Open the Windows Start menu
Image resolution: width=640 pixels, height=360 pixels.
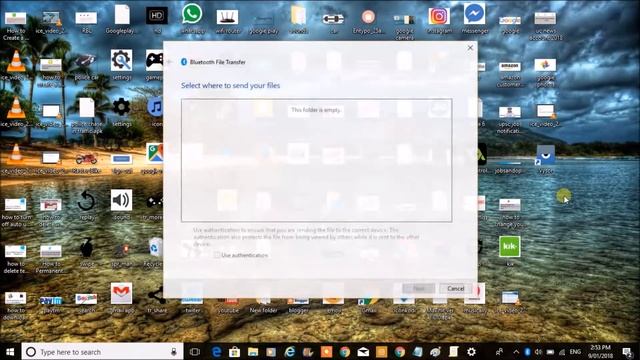click(10, 351)
